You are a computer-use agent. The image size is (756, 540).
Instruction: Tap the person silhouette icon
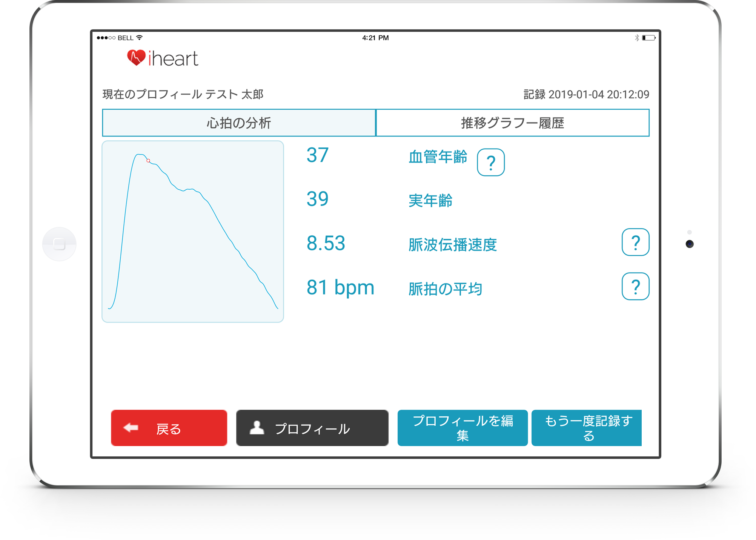[x=257, y=428]
